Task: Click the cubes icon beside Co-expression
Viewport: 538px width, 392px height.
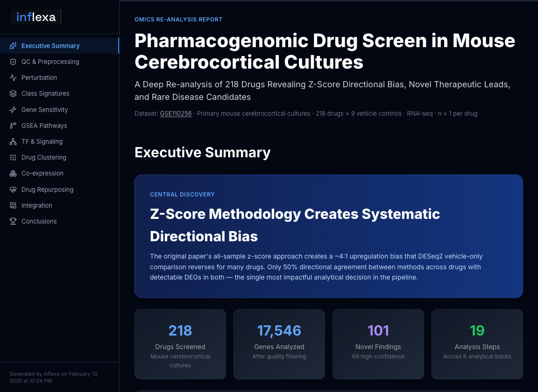Action: click(x=13, y=174)
